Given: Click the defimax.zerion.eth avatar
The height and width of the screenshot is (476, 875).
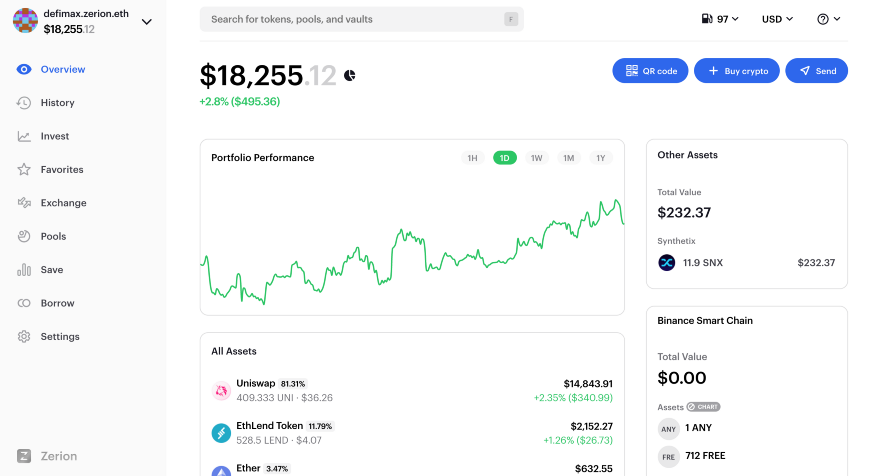Looking at the screenshot, I should 25,21.
